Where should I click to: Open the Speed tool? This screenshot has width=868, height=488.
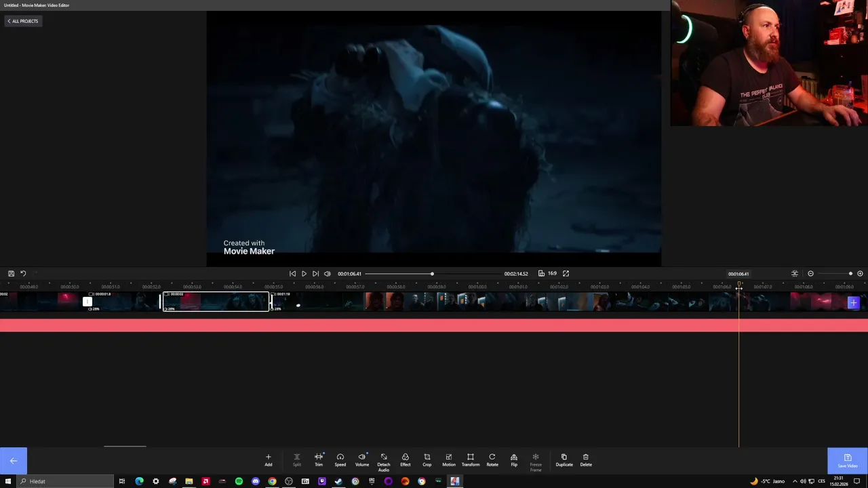[340, 460]
